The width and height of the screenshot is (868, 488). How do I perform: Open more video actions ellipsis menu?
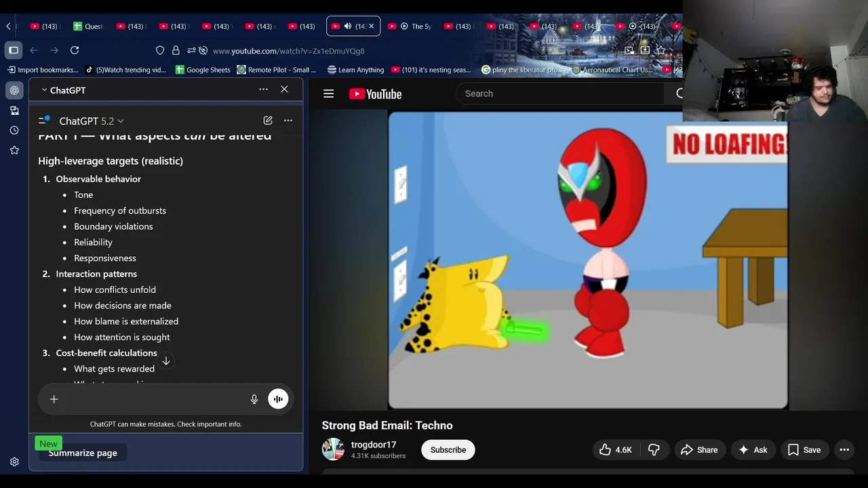pos(844,450)
